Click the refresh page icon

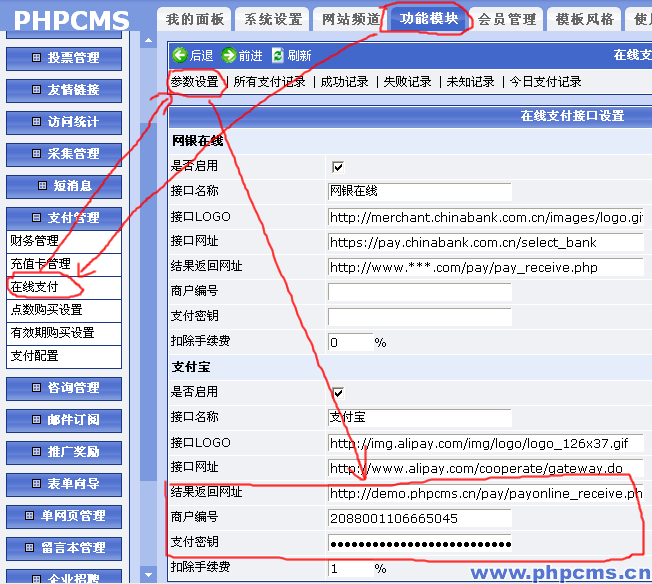(277, 55)
